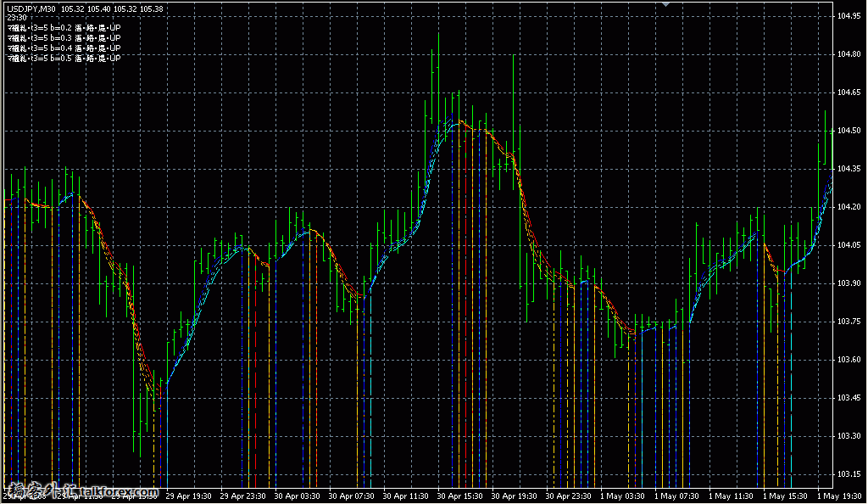This screenshot has height=504, width=868.
Task: Select the indicator label with b=0.5
Action: click(64, 58)
